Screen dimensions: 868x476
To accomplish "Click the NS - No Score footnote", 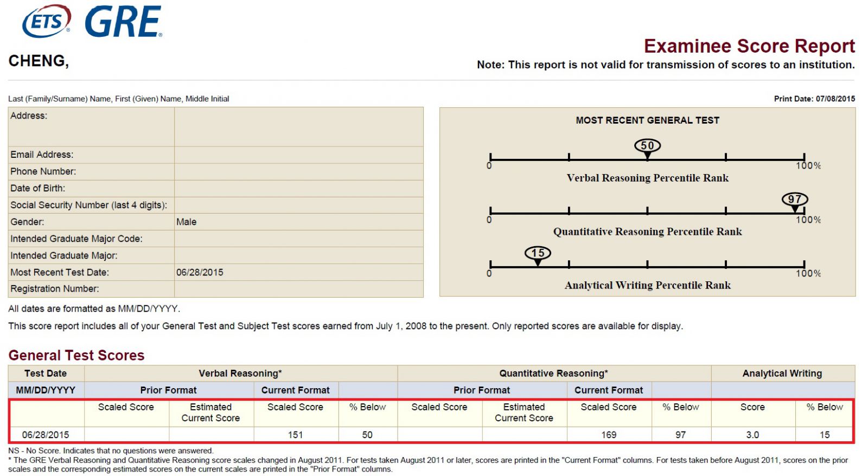I will [x=111, y=451].
